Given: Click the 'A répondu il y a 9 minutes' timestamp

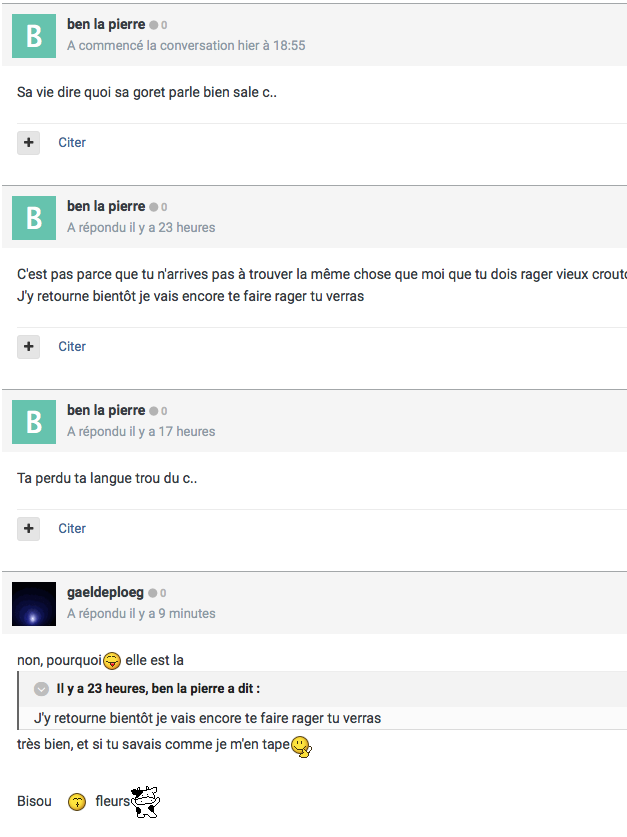Looking at the screenshot, I should coord(141,614).
